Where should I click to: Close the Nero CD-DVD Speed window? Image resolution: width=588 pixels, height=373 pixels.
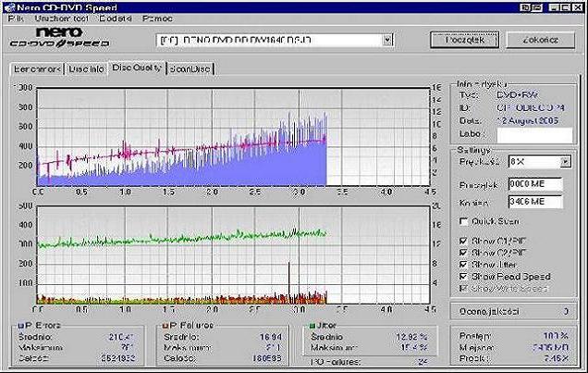[578, 7]
